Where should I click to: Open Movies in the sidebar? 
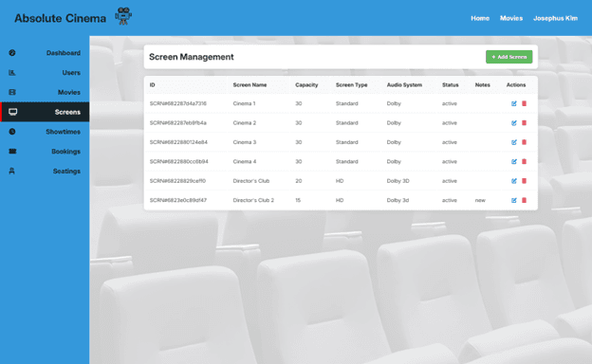coord(45,92)
